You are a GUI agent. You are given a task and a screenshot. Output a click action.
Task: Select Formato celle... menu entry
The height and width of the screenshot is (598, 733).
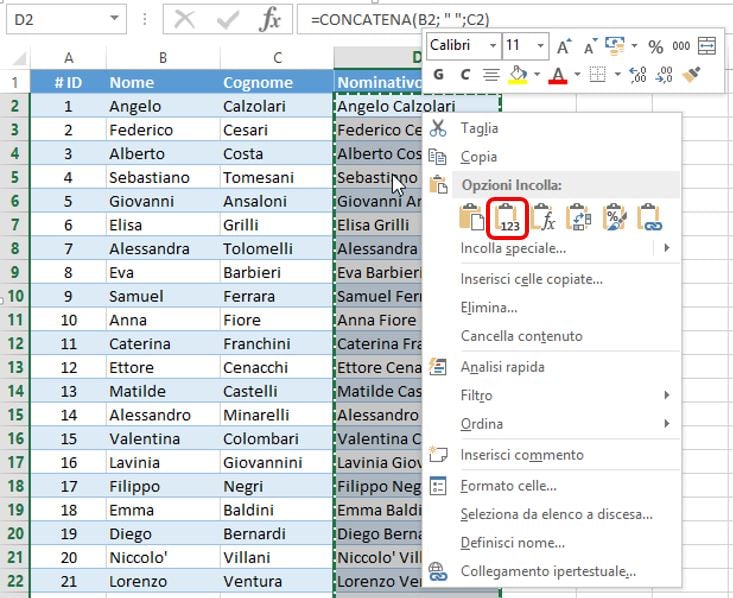pos(508,486)
